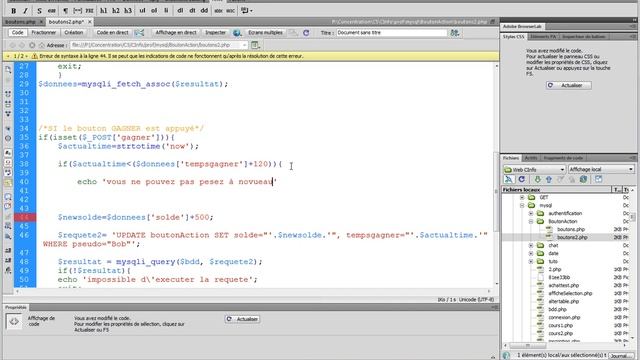Switch to Fichiers tab

pyautogui.click(x=511, y=158)
